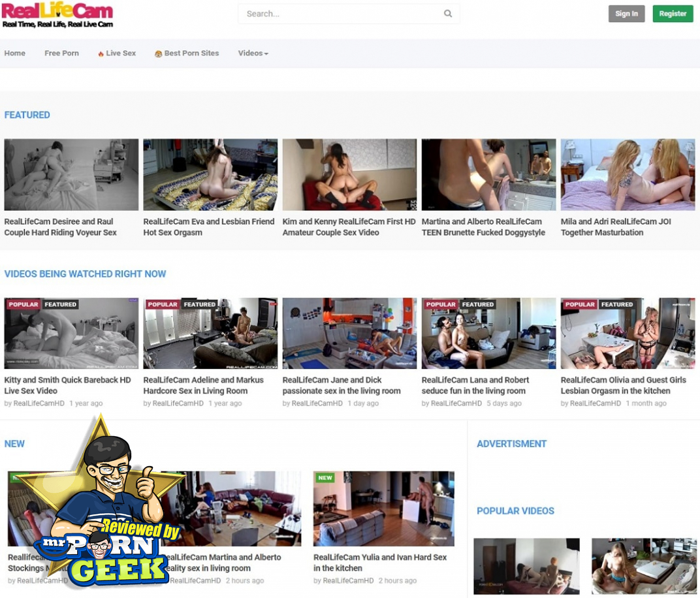
Task: Click the flame icon beside Live Sex
Action: pos(101,54)
